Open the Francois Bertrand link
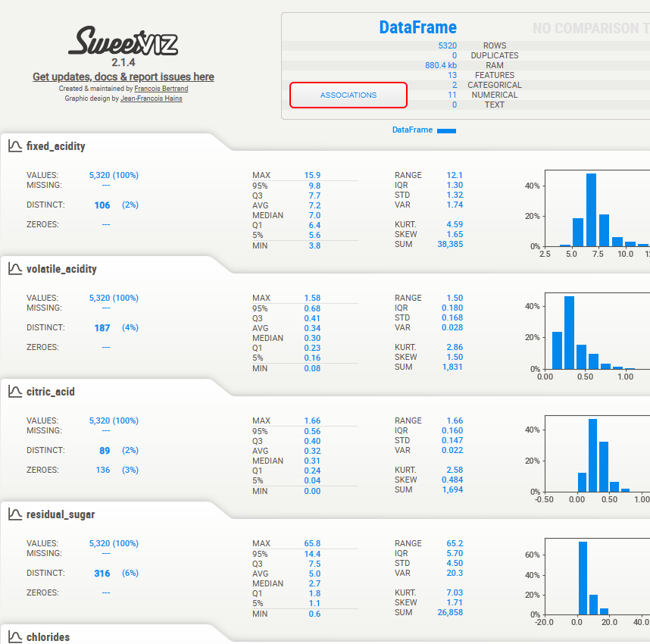The height and width of the screenshot is (644, 650). tap(161, 89)
